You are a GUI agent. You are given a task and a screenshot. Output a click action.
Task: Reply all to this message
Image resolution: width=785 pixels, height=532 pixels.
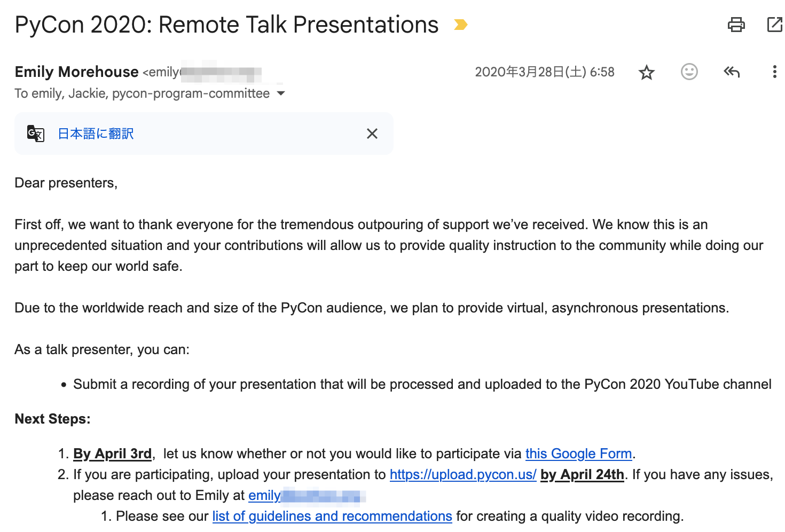732,72
